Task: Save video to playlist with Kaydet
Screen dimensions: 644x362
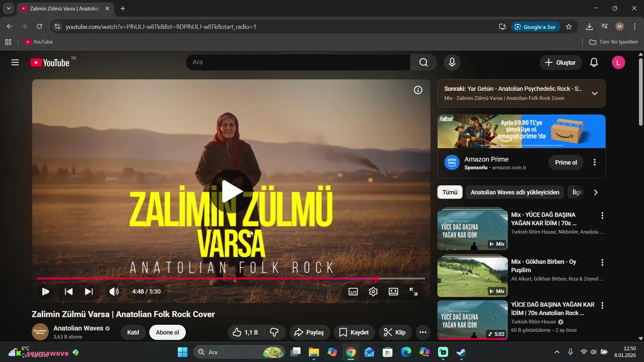Action: [354, 332]
